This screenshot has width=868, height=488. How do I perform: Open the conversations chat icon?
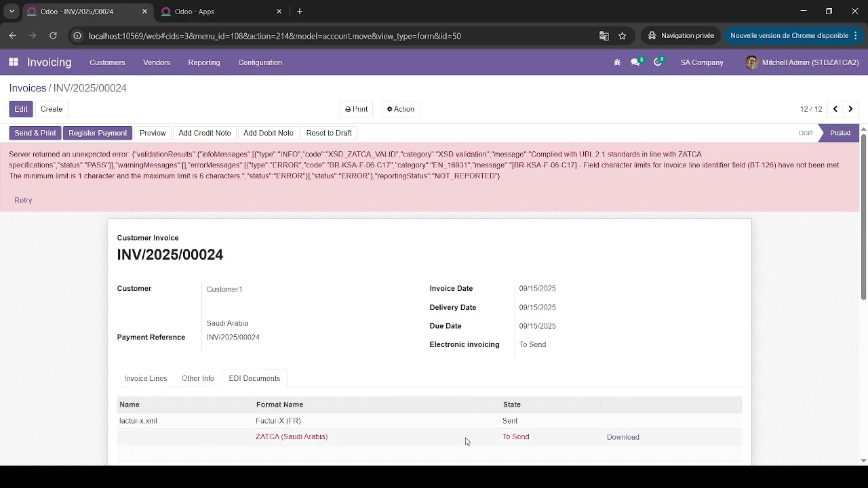pos(635,62)
